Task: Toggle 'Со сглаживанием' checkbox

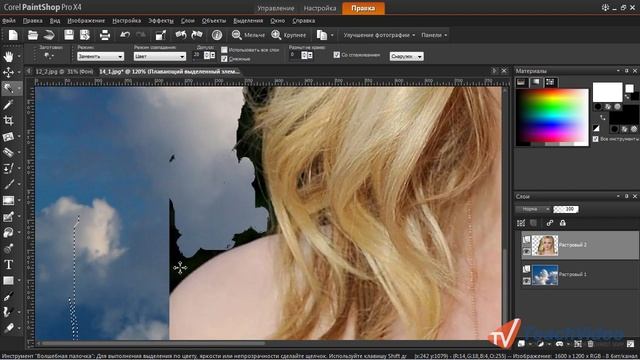Action: [x=336, y=55]
